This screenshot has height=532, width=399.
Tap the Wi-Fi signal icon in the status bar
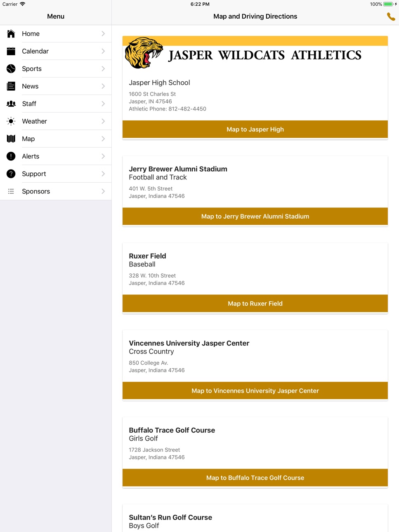(x=22, y=4)
